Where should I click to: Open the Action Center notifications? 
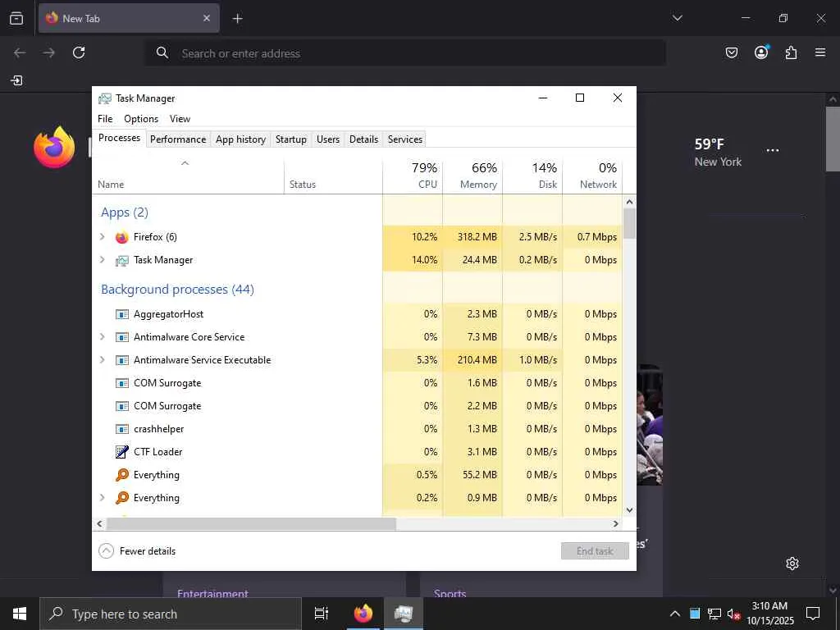[813, 614]
